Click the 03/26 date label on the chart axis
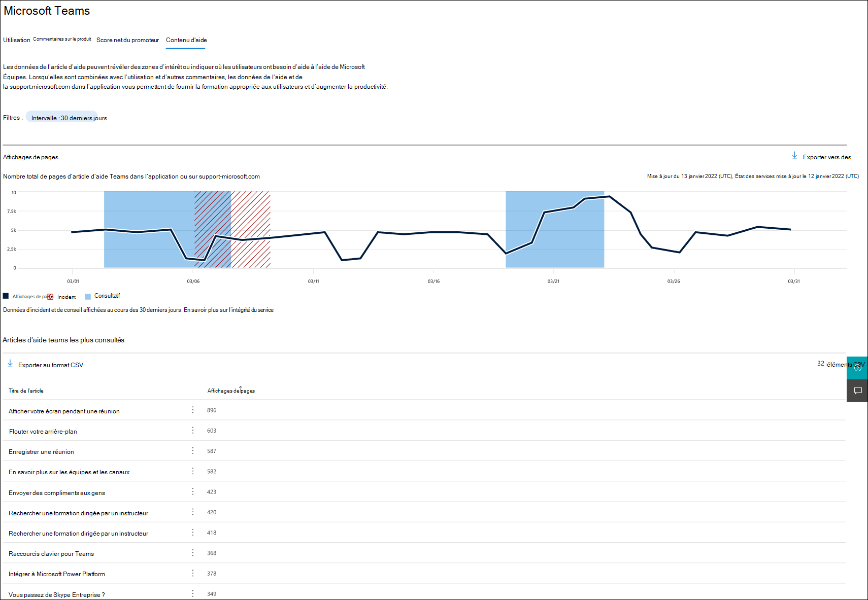868x600 pixels. (674, 281)
